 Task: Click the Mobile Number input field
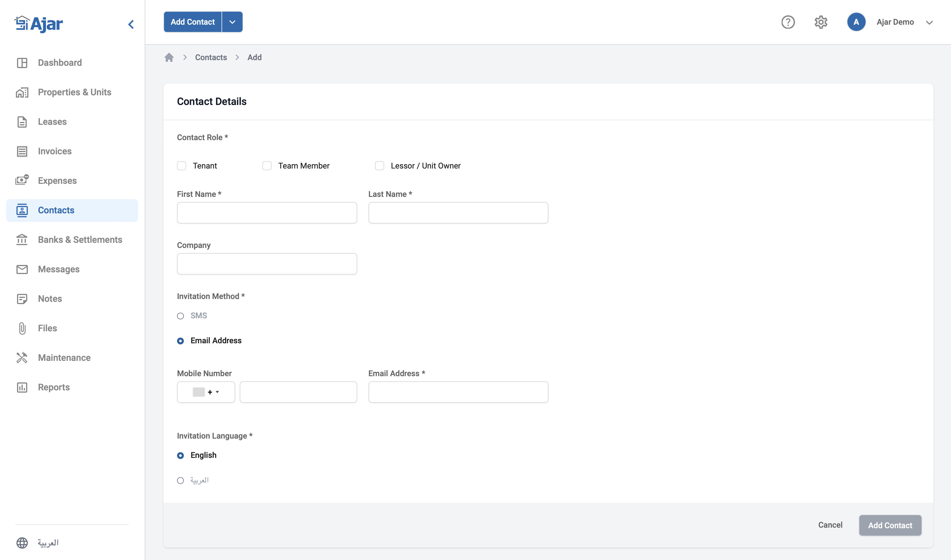point(298,392)
